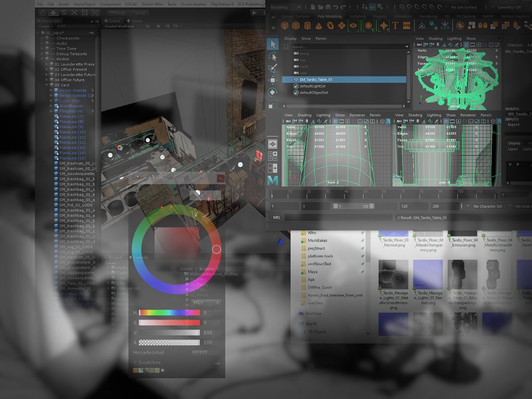Image resolution: width=532 pixels, height=399 pixels.
Task: Click the Hexadecimal FFFFFF field
Action: point(207,352)
